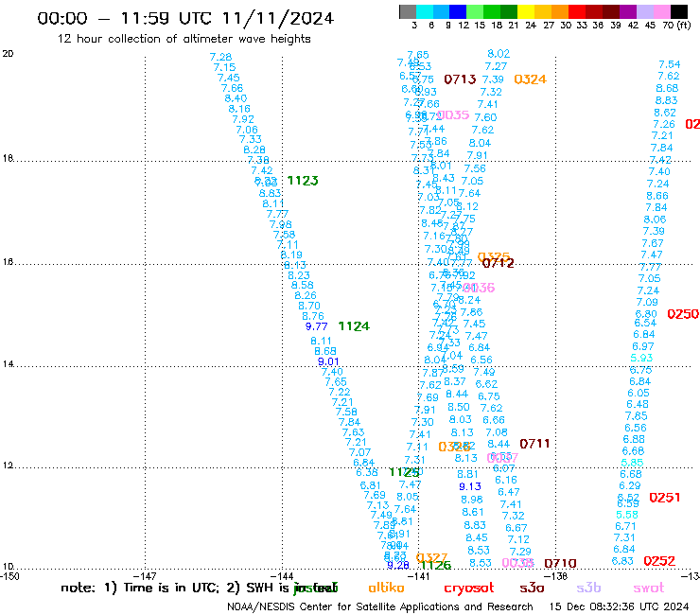
Task: Select the cyan wave height value 5.85
Action: [632, 463]
